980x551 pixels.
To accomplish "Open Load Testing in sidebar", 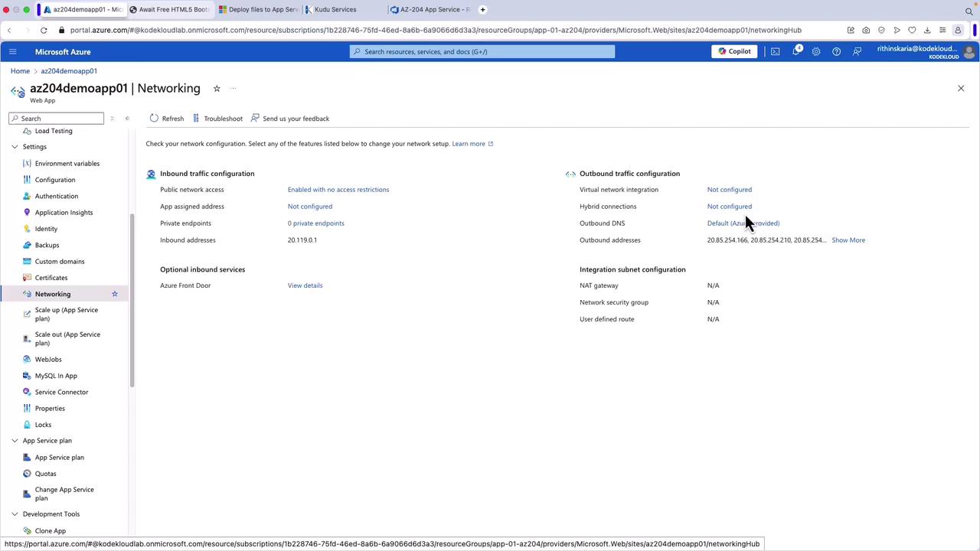I will (54, 131).
